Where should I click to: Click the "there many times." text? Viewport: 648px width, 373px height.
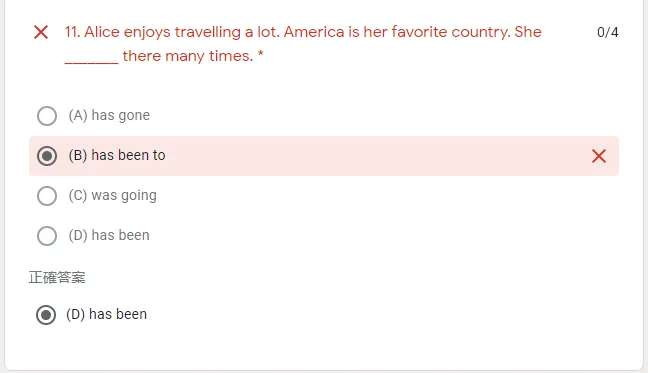(x=188, y=56)
